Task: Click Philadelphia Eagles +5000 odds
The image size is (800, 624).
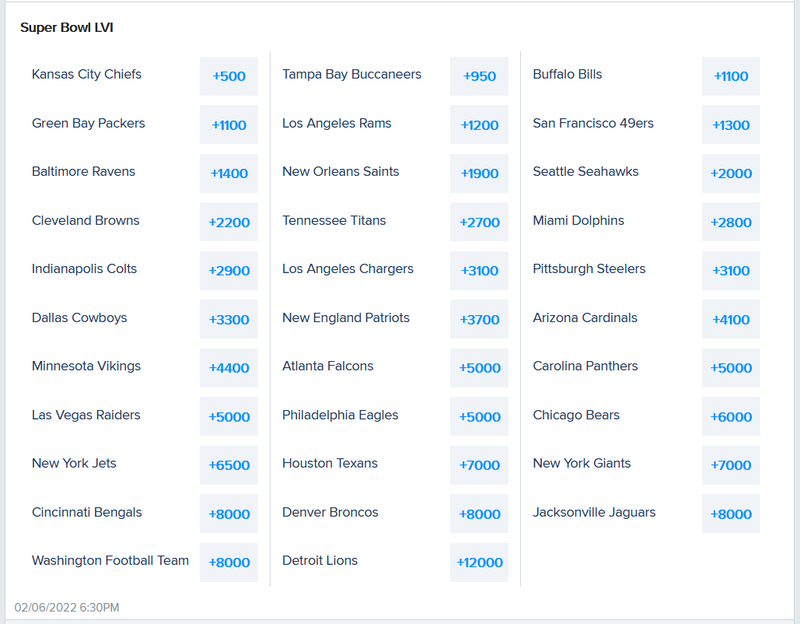Action: [479, 416]
